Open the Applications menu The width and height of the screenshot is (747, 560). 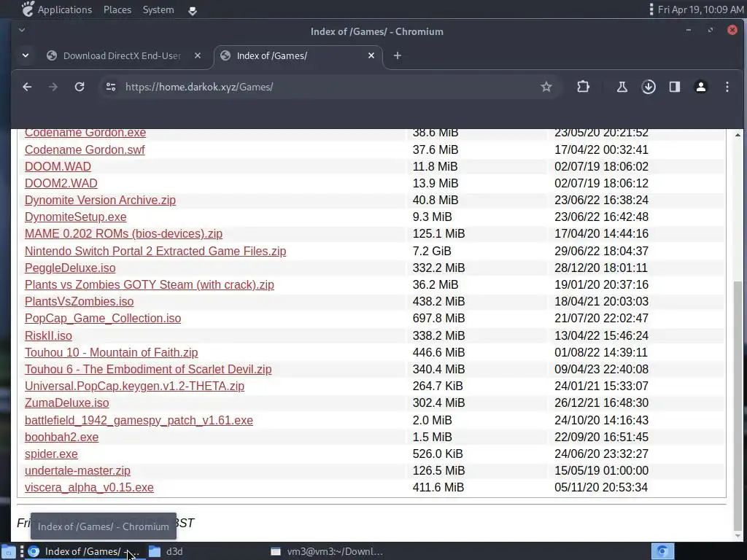57,9
